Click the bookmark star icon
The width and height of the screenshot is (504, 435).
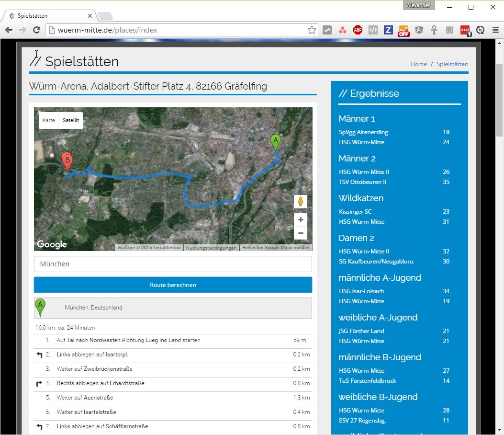point(312,30)
